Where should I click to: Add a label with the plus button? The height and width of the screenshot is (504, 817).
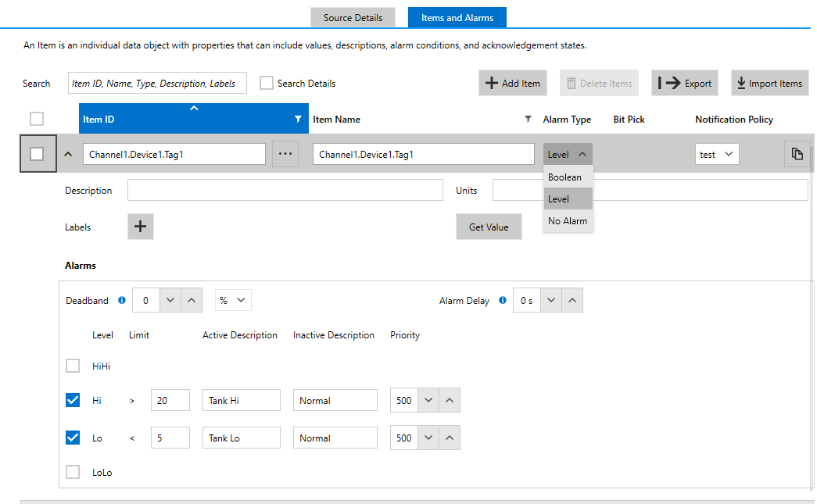pos(141,227)
